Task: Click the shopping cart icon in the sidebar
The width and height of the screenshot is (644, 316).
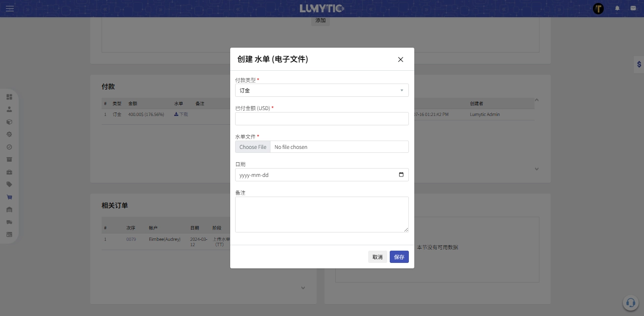Action: point(9,197)
